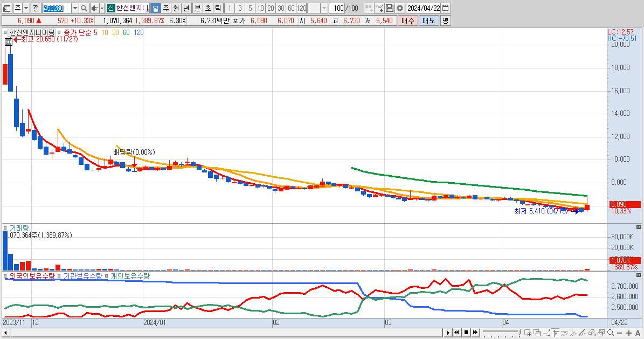Click the 신 badge beside stock name
Viewport: 644px width, 339px height.
pyautogui.click(x=110, y=8)
